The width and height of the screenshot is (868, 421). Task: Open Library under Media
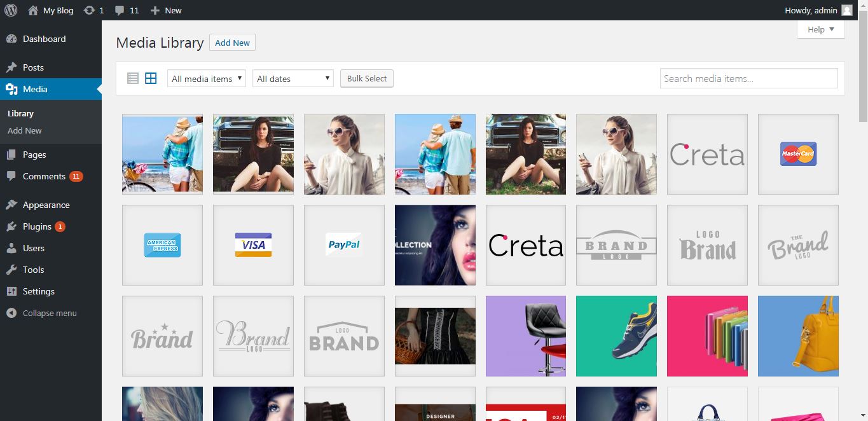[x=20, y=113]
